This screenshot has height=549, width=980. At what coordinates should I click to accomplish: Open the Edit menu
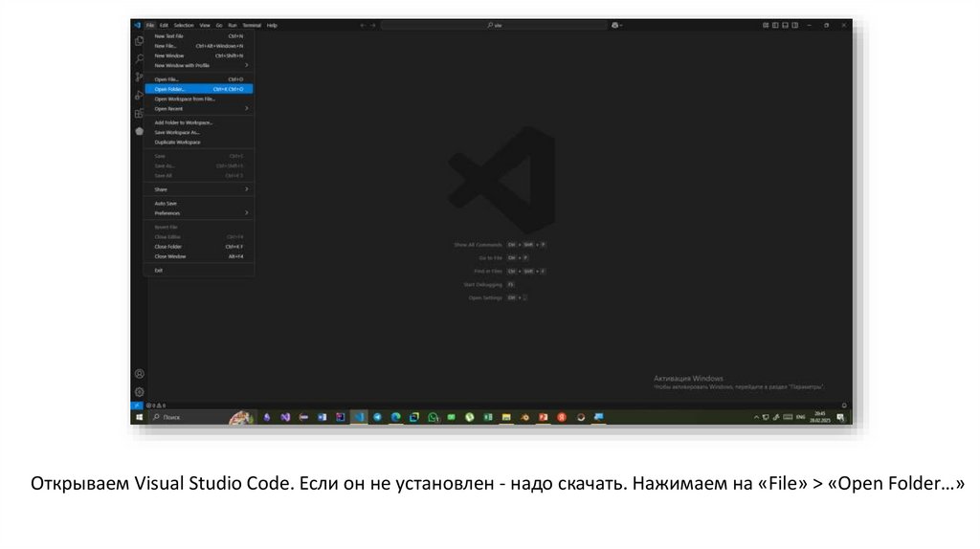[164, 26]
